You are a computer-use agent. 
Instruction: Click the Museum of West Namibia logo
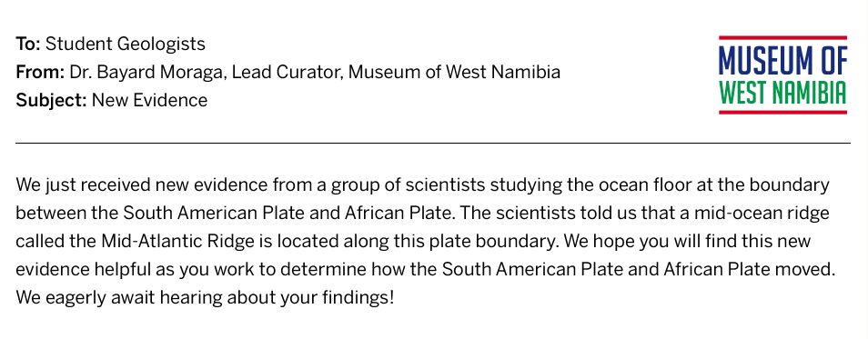coord(782,75)
